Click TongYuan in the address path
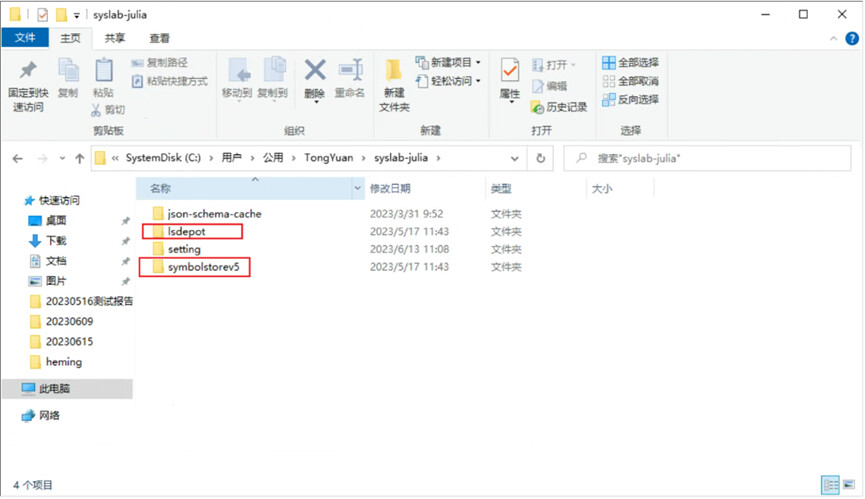 [x=328, y=158]
